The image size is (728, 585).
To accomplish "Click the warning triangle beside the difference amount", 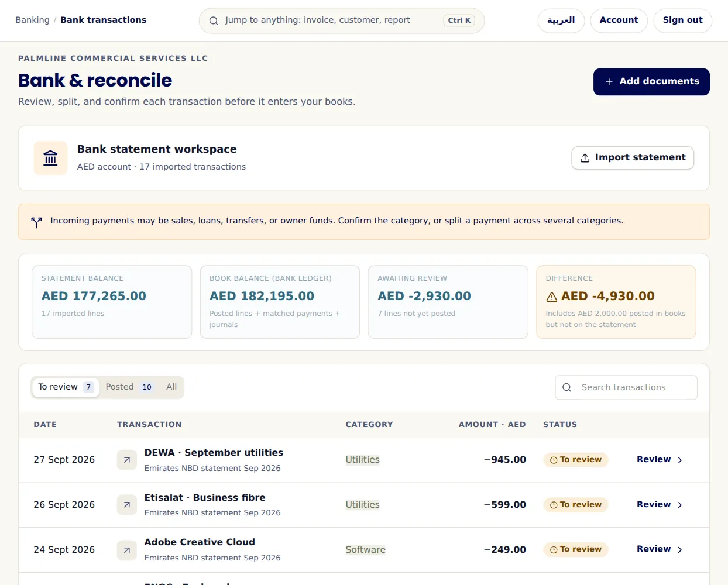I will (551, 297).
